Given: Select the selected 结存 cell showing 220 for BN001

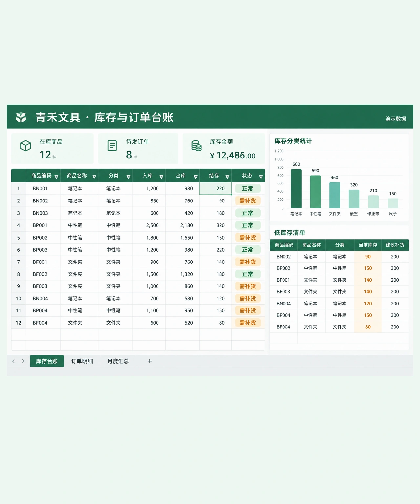Looking at the screenshot, I should (216, 188).
